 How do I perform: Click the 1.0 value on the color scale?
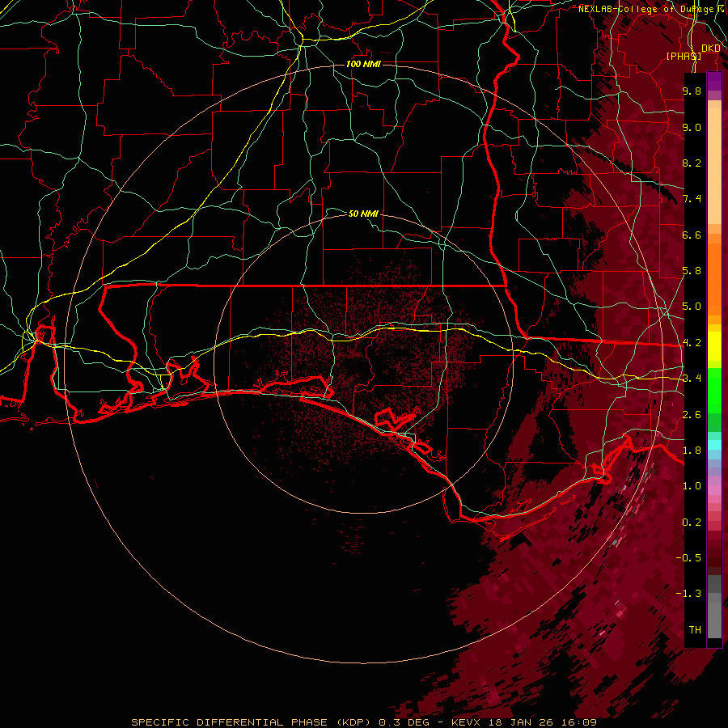click(692, 486)
